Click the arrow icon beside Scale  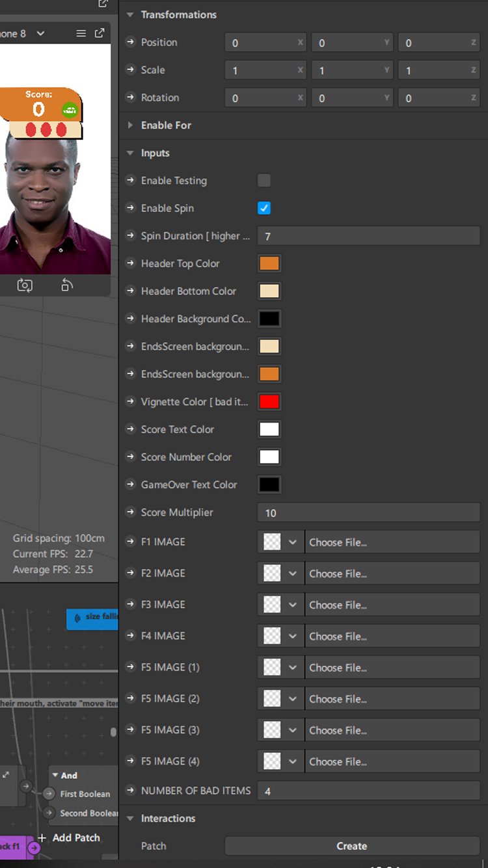131,70
